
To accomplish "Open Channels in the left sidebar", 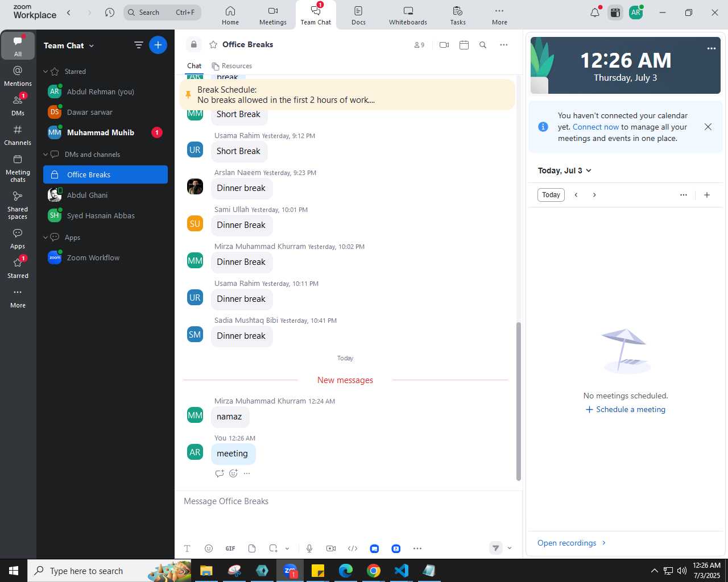I will (18, 135).
